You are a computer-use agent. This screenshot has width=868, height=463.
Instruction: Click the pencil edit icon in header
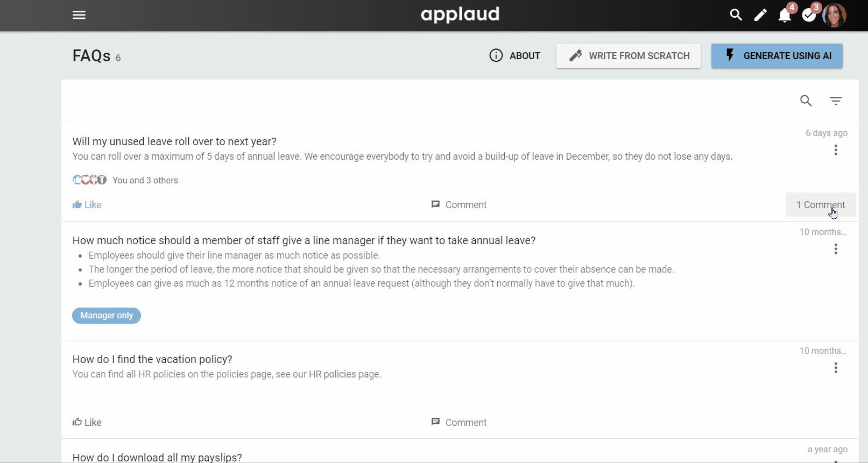point(760,15)
